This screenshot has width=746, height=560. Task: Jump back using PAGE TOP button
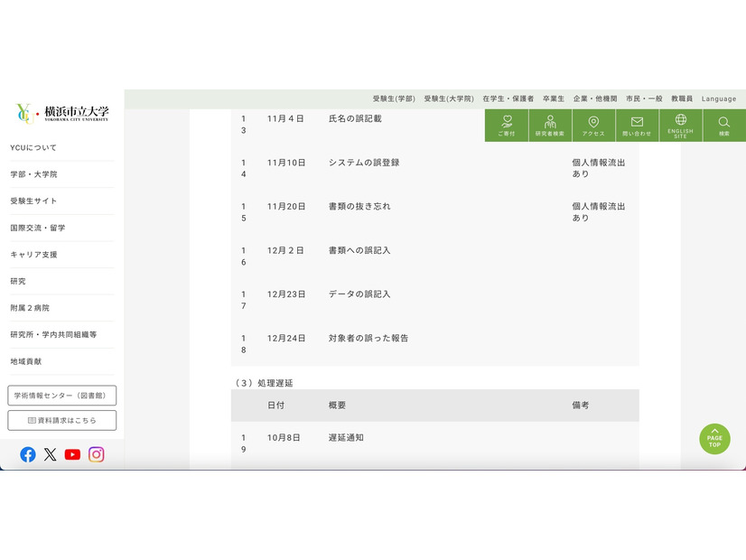pyautogui.click(x=714, y=439)
